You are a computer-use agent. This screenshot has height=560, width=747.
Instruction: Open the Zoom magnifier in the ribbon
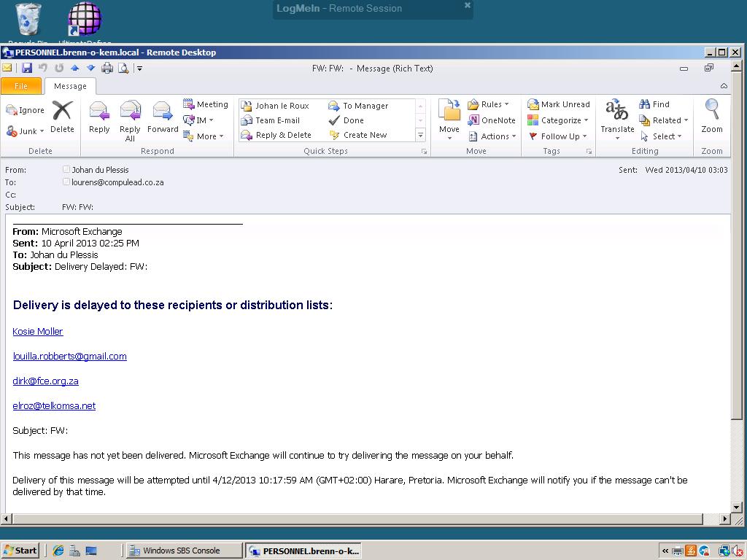pyautogui.click(x=712, y=117)
